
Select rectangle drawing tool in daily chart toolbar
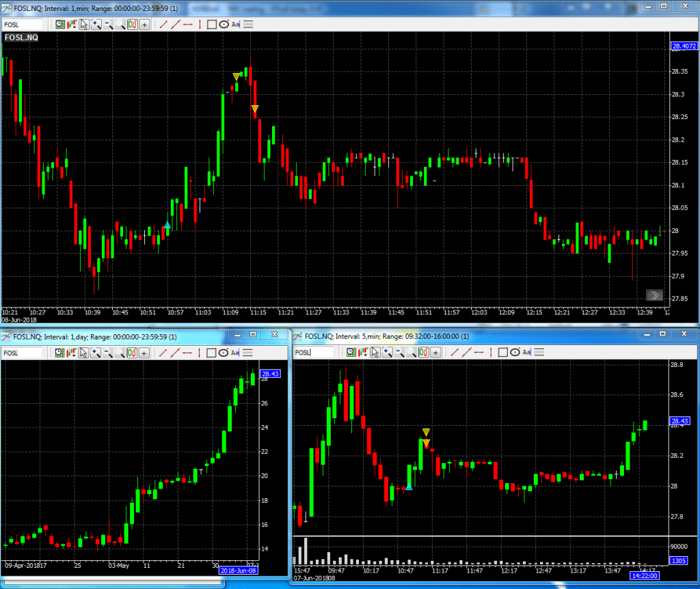pos(211,353)
